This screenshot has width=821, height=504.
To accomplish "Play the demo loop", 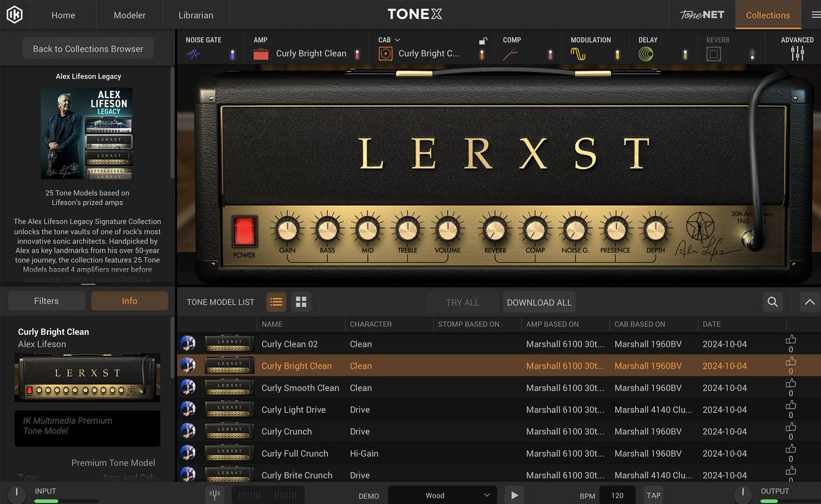I will pyautogui.click(x=514, y=495).
